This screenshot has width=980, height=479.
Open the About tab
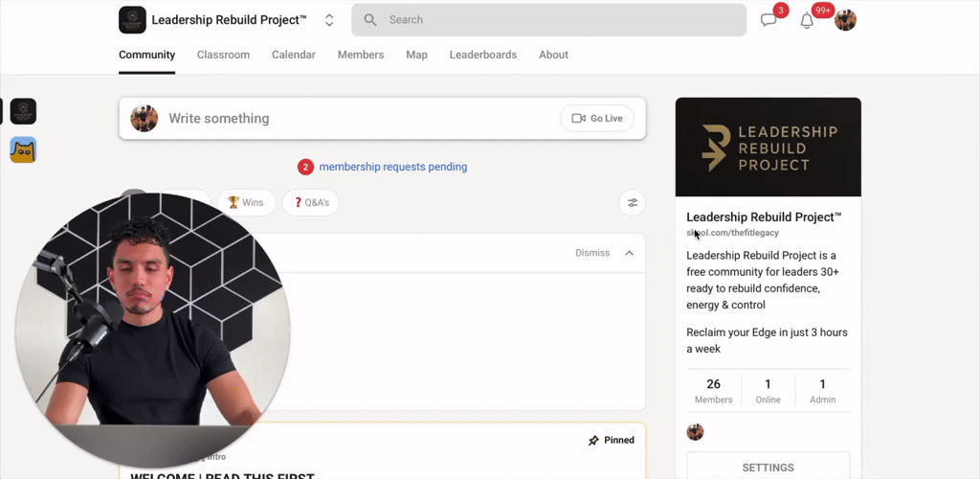pos(554,55)
